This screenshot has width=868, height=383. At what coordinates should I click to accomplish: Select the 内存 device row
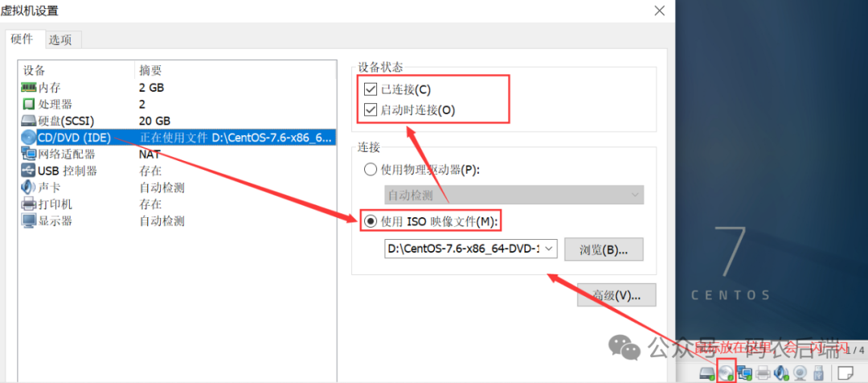[177, 88]
